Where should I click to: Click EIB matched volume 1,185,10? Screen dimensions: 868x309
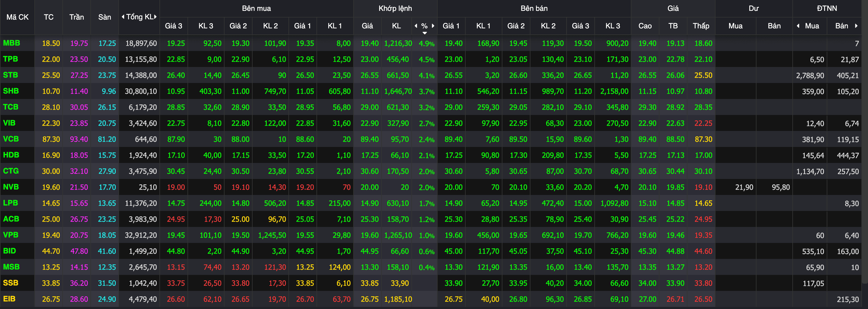coord(398,299)
